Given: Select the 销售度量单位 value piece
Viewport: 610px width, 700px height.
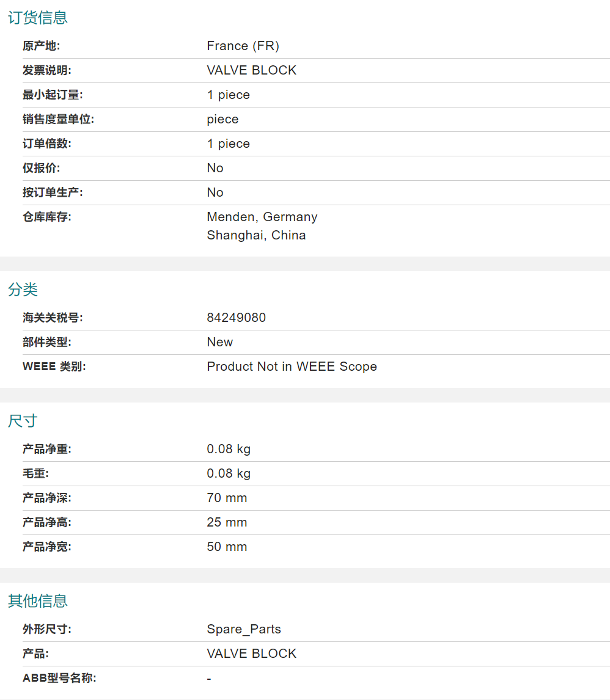Looking at the screenshot, I should coord(222,119).
